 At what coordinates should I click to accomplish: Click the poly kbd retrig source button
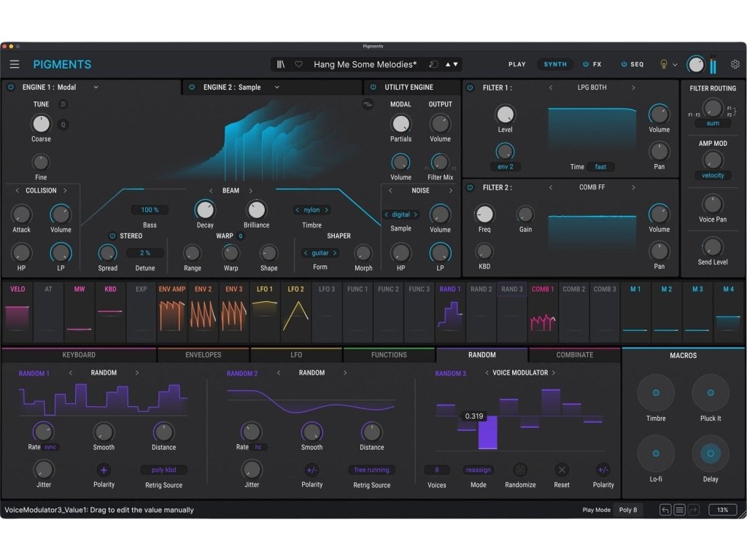(163, 470)
